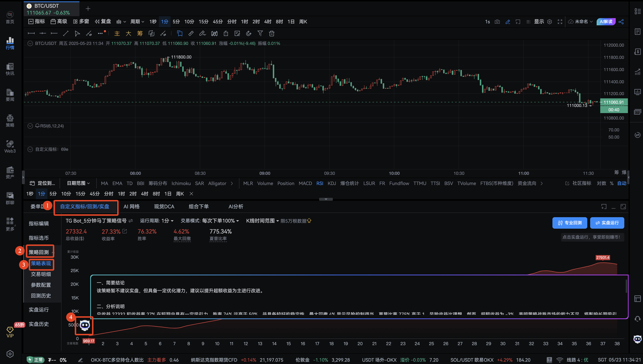This screenshot has width=643, height=364.
Task: Click the blue 实盘运行 button
Action: tap(607, 223)
